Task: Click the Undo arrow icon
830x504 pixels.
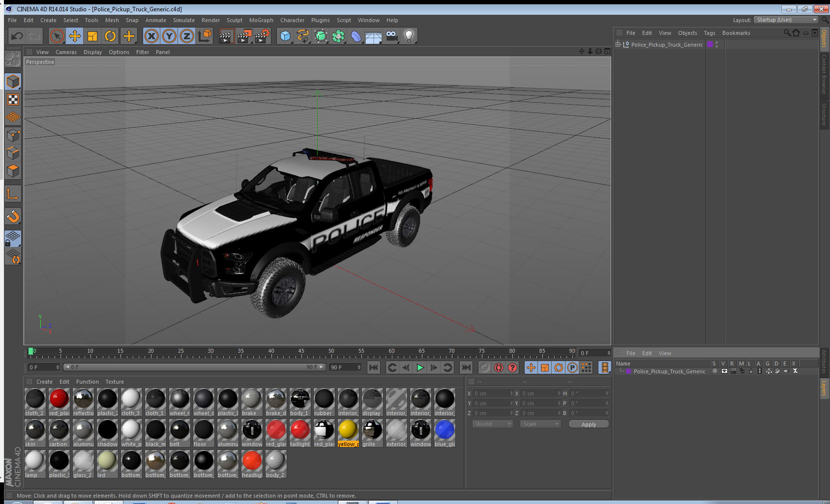Action: pyautogui.click(x=17, y=36)
